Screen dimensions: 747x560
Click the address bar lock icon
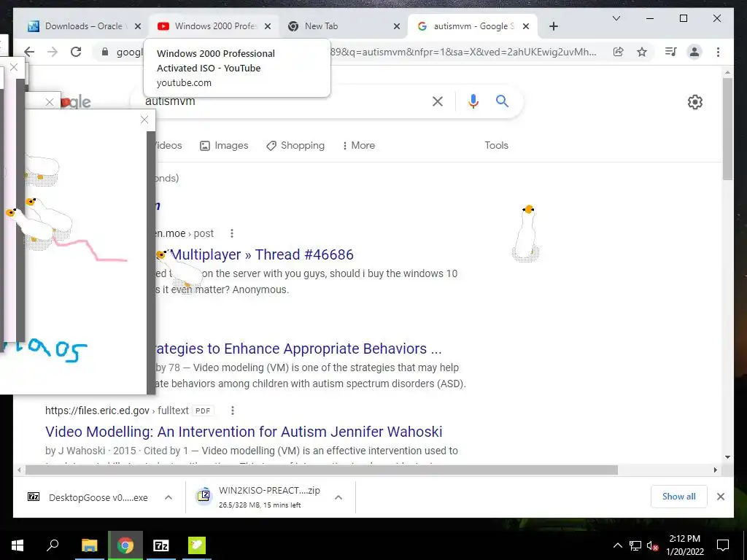tap(105, 52)
